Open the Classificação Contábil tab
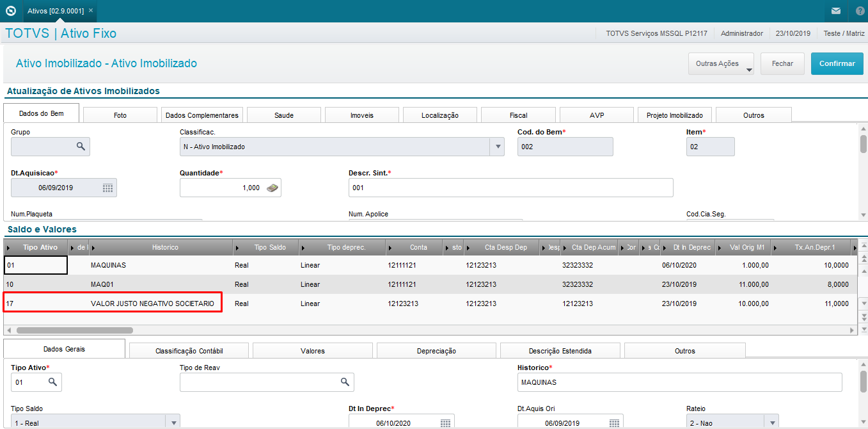Image resolution: width=868 pixels, height=429 pixels. (189, 351)
